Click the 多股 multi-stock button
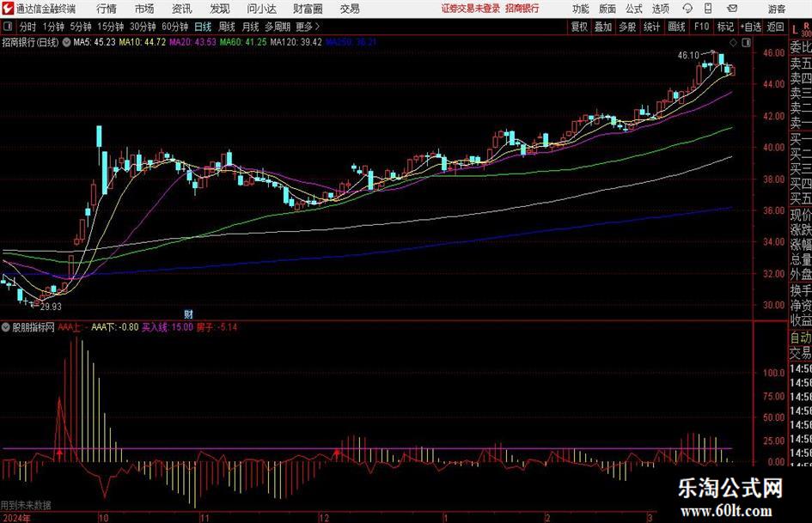Image resolution: width=812 pixels, height=523 pixels. pyautogui.click(x=627, y=27)
